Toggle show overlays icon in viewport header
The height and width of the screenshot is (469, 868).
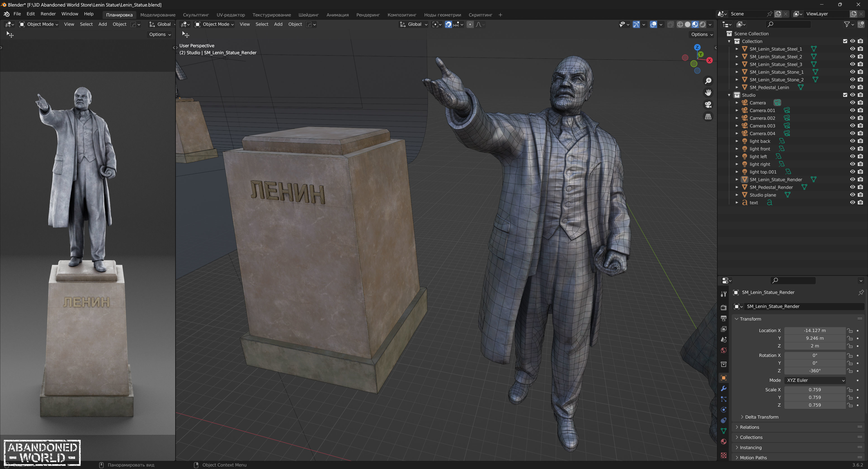pyautogui.click(x=653, y=24)
